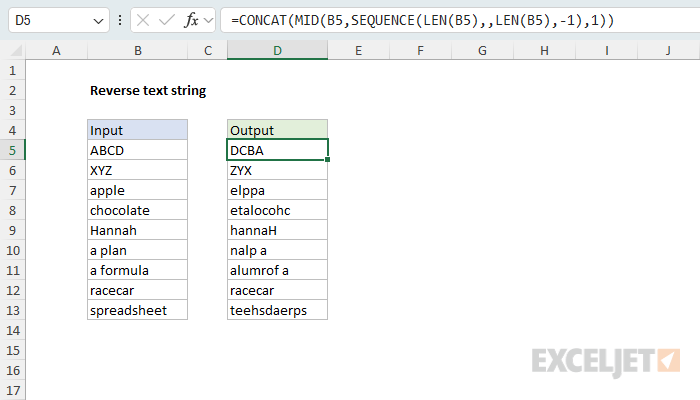Select cell containing 'teehsdaerps'
700x400 pixels.
coord(277,310)
